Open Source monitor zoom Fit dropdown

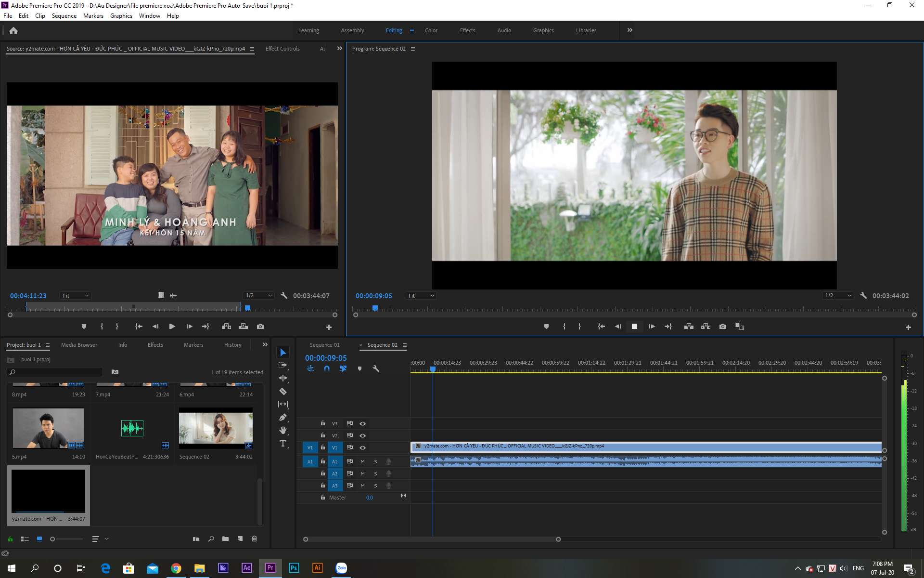[76, 296]
